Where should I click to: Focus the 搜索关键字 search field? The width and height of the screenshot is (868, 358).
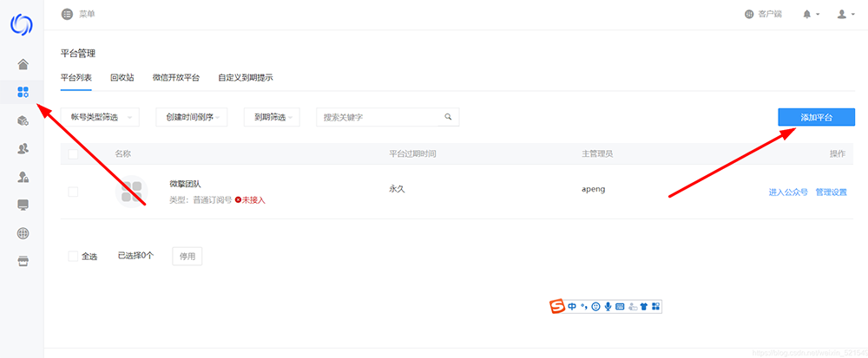click(379, 117)
